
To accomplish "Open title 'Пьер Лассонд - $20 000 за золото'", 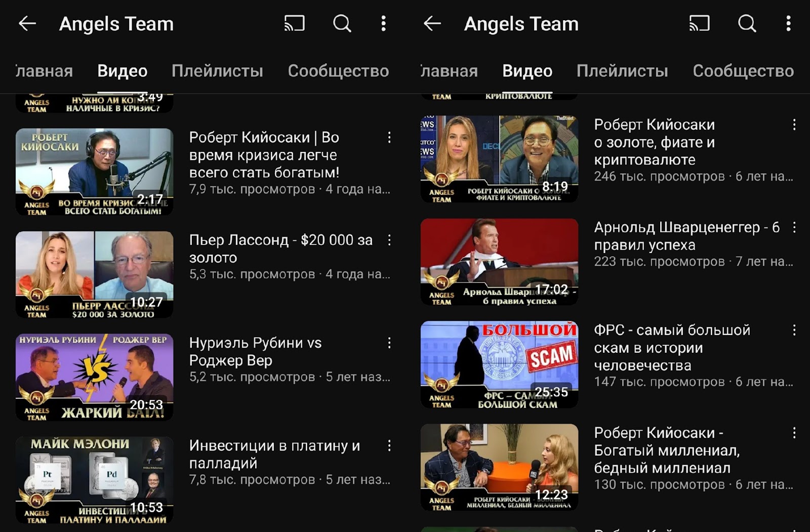I will [281, 249].
